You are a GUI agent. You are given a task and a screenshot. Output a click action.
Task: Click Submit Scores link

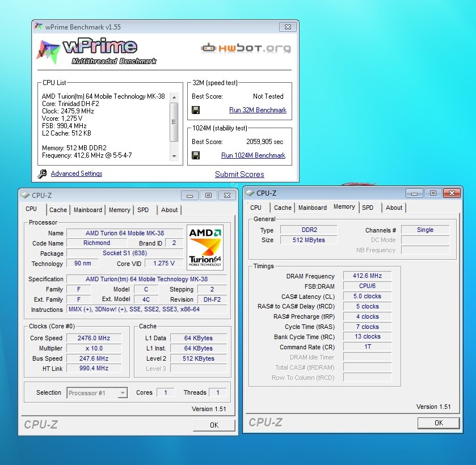click(239, 174)
